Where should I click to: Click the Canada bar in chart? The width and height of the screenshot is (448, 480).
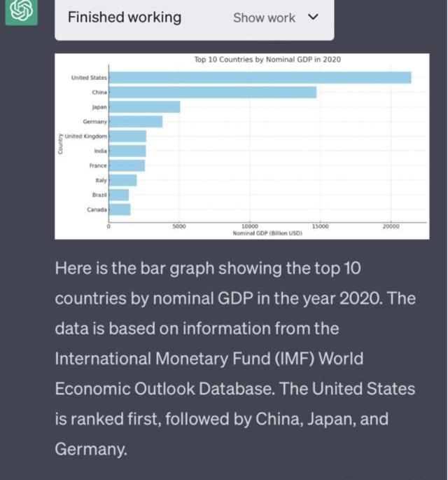tap(120, 210)
